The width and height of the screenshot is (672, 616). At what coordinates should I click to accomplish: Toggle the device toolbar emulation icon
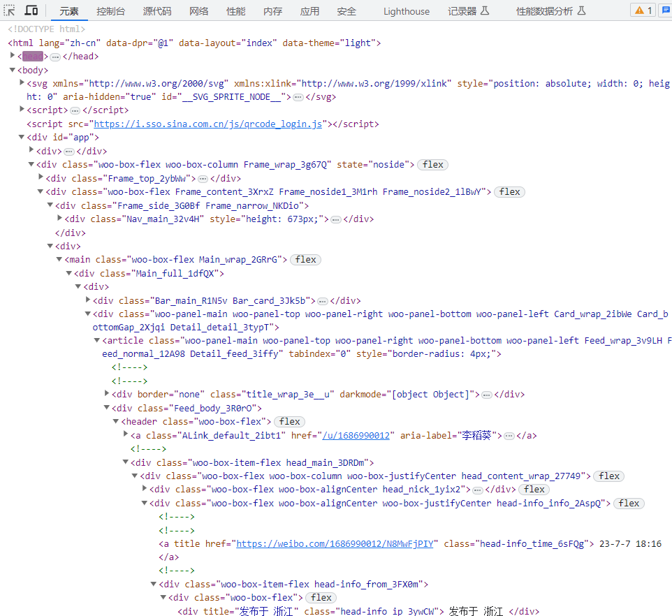point(29,10)
